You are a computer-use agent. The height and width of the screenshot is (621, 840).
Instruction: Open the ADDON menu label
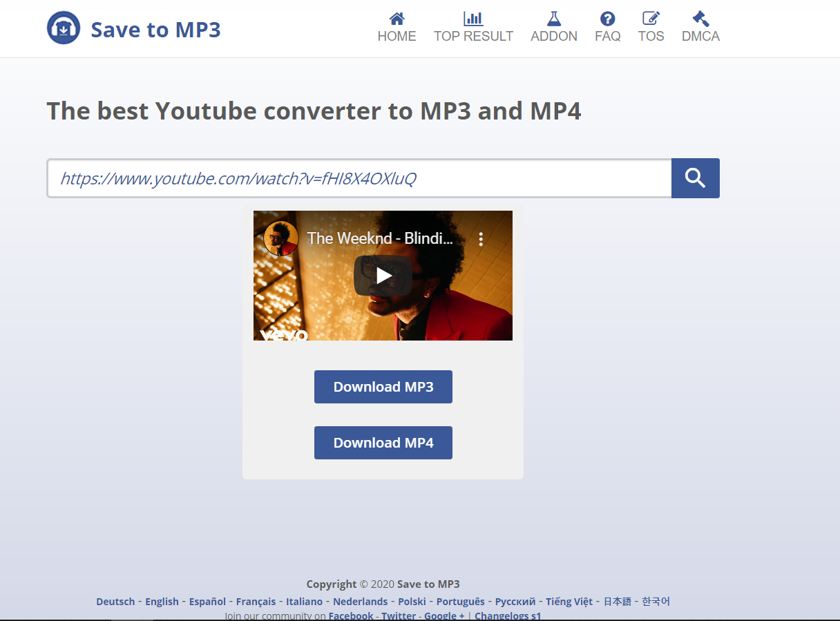(553, 36)
